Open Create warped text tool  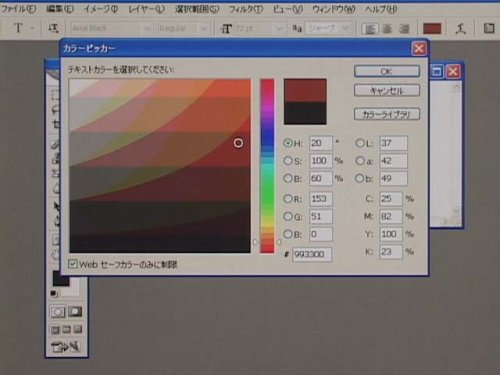coord(461,29)
